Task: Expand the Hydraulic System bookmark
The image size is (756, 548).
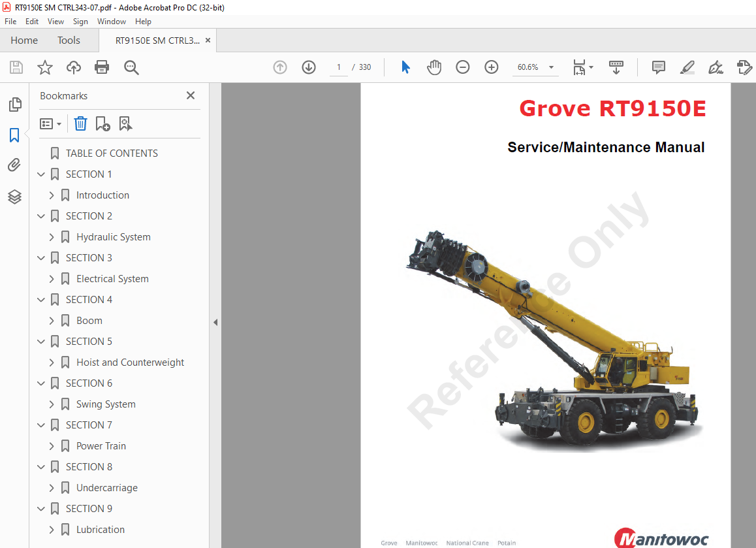Action: [52, 237]
